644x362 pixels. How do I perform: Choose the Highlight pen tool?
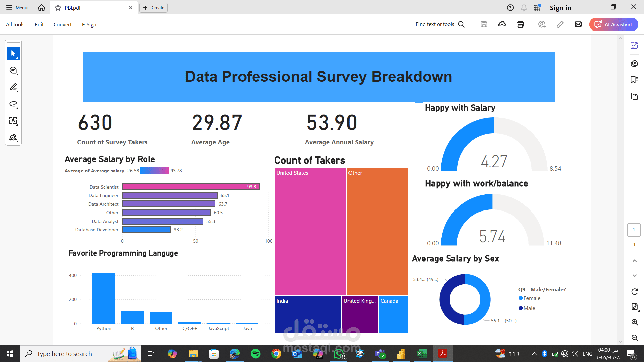pyautogui.click(x=13, y=87)
